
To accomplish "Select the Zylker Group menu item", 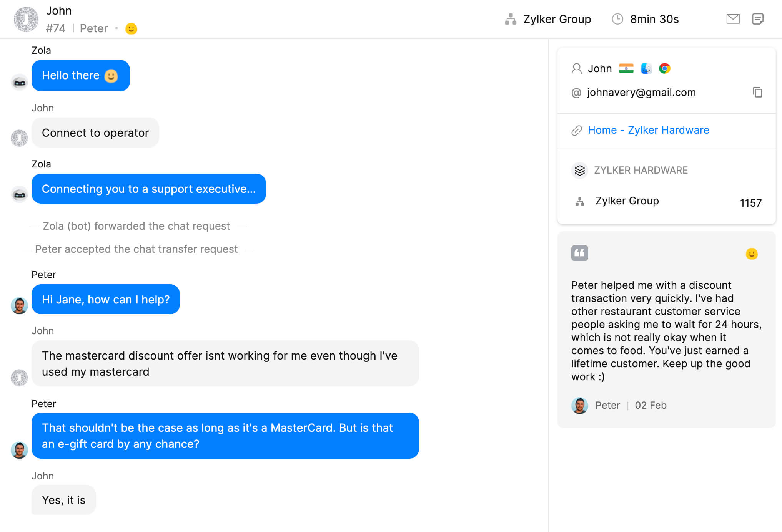I will (x=547, y=19).
